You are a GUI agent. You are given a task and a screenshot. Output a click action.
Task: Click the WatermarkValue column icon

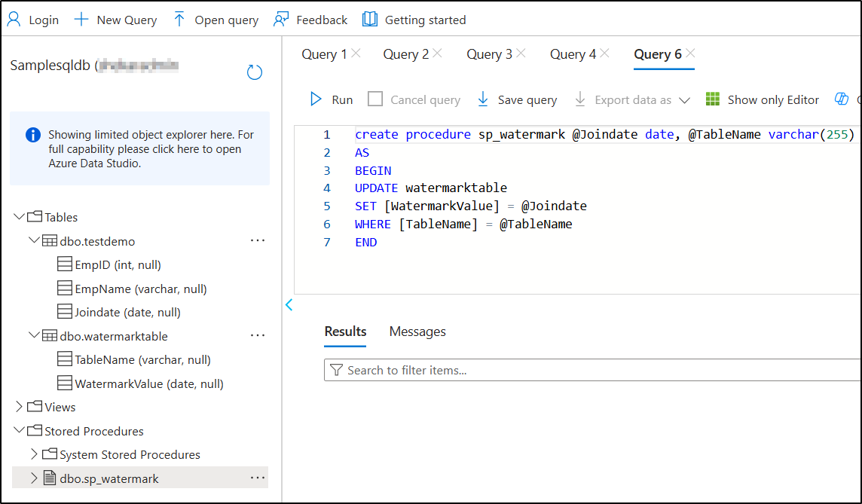pos(65,383)
